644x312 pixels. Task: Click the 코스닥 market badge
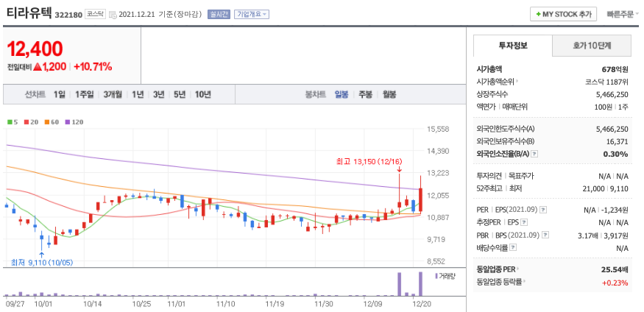(96, 15)
